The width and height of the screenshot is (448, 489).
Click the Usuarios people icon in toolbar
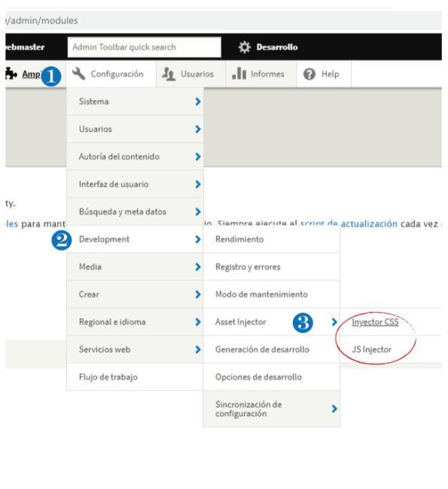169,74
